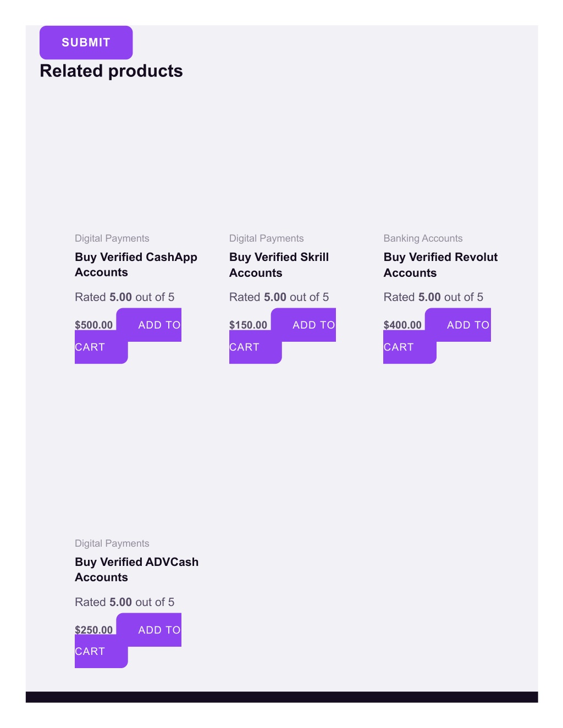The height and width of the screenshot is (728, 563).
Task: Select Digital Payments category above Skrill product
Action: [266, 238]
